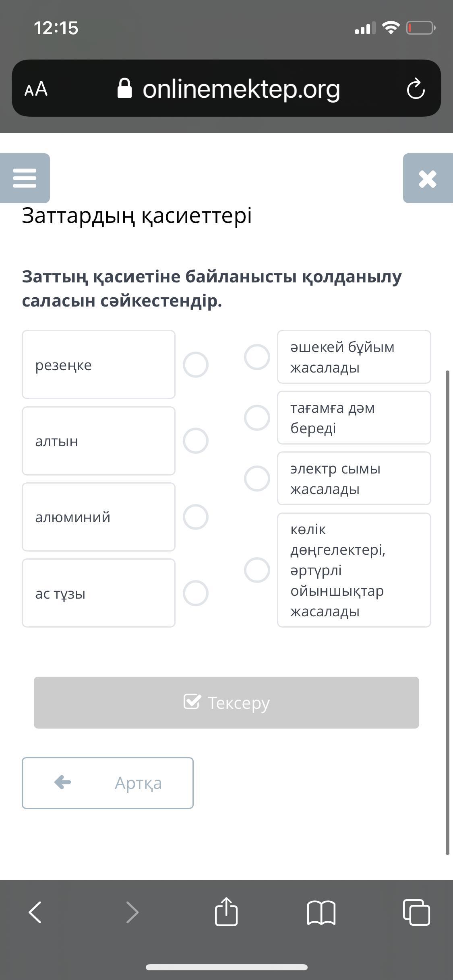Open the AA text size menu
The height and width of the screenshot is (980, 453).
click(36, 89)
